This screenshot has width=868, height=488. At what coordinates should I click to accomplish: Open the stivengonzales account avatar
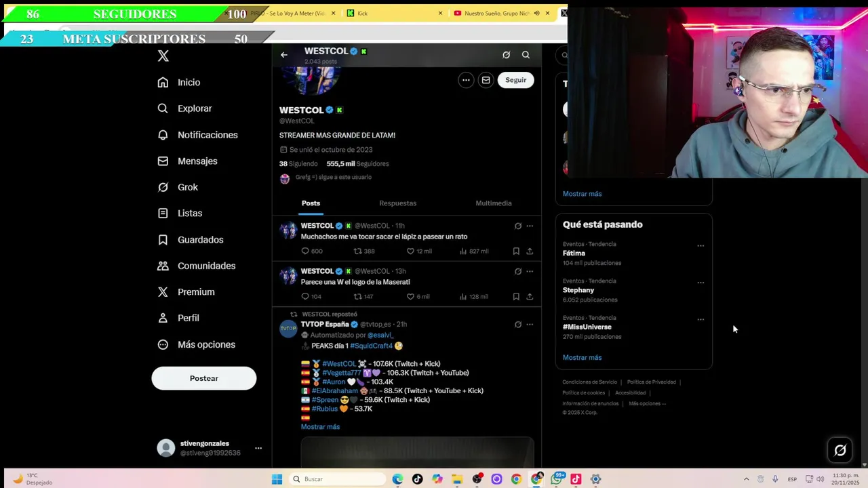[166, 448]
